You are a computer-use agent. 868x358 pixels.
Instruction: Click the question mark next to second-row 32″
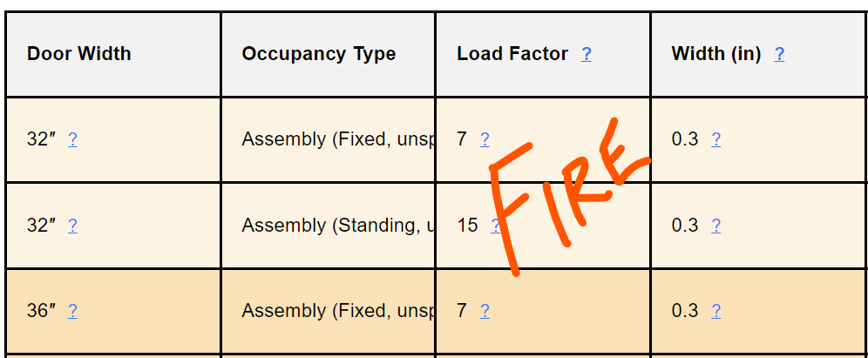pyautogui.click(x=72, y=226)
